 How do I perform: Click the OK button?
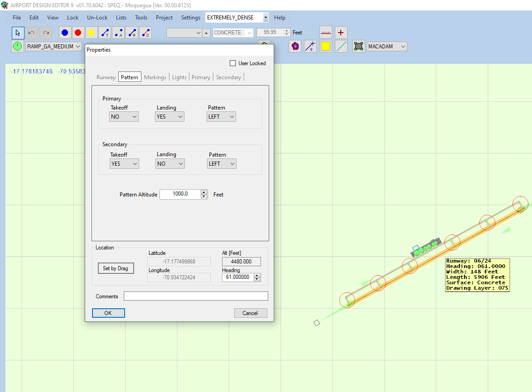coord(108,313)
